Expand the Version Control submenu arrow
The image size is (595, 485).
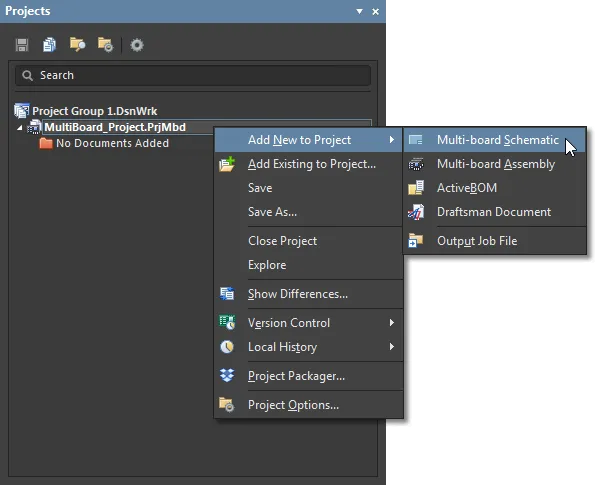(x=392, y=323)
